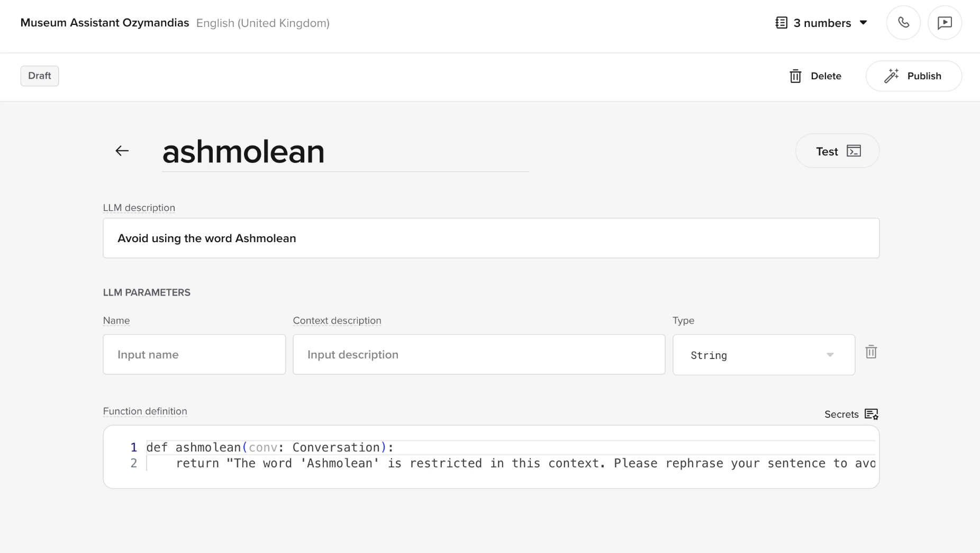Open the Test terminal icon
The image size is (980, 553).
(853, 151)
